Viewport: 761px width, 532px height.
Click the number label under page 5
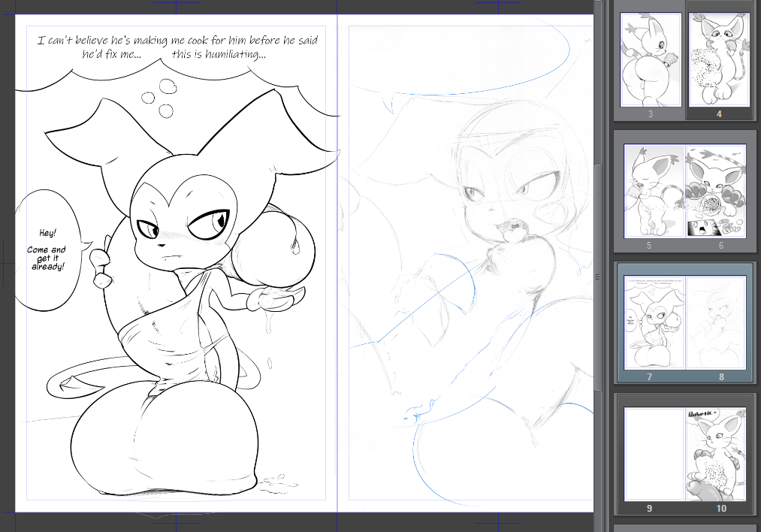click(x=649, y=245)
